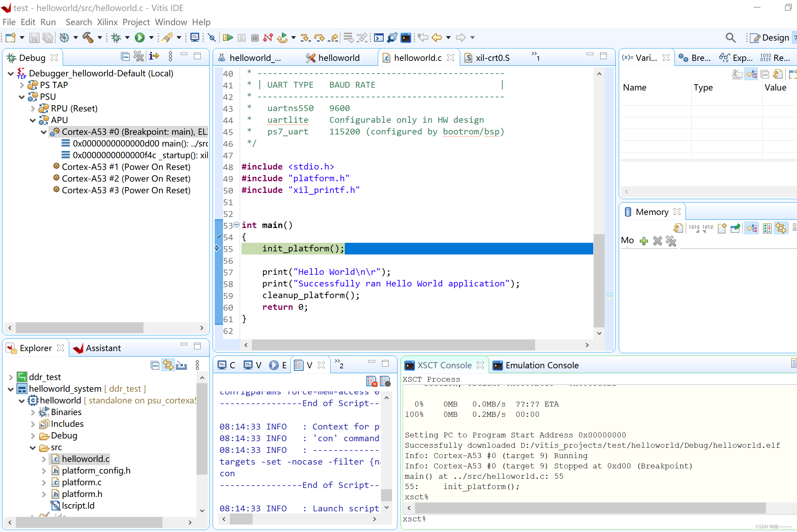Viewport: 797px width, 532px height.
Task: Open the Xilinx menu
Action: [x=107, y=22]
